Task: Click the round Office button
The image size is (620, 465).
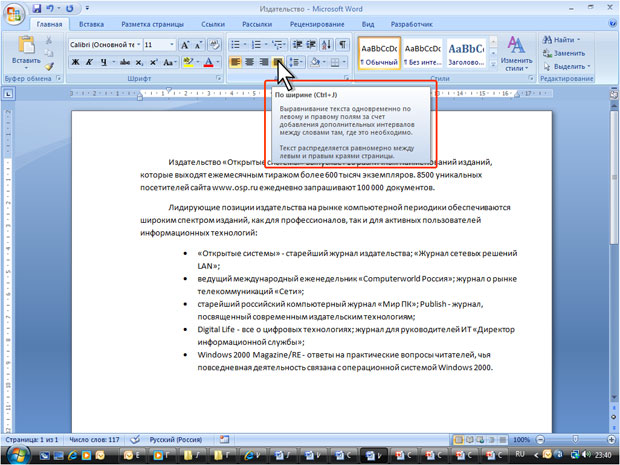Action: point(14,14)
